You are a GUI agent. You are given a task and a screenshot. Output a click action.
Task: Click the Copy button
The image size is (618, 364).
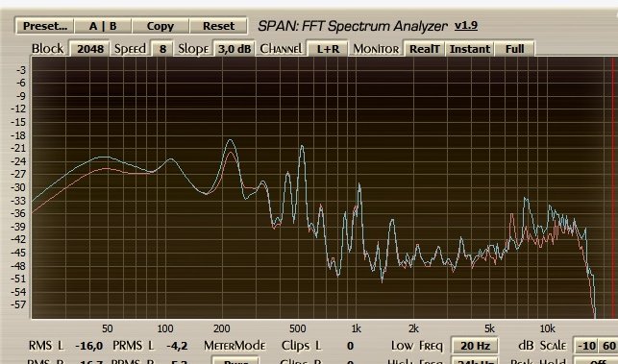[161, 26]
